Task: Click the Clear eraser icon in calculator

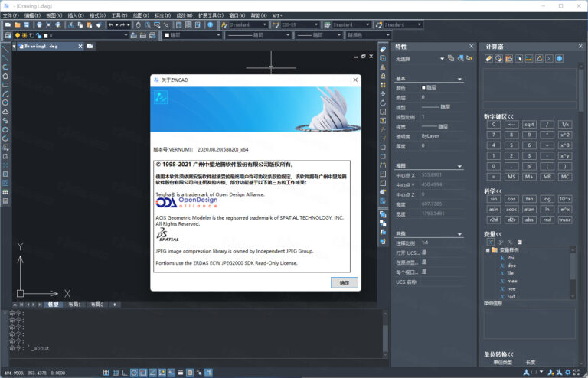Action: [488, 59]
